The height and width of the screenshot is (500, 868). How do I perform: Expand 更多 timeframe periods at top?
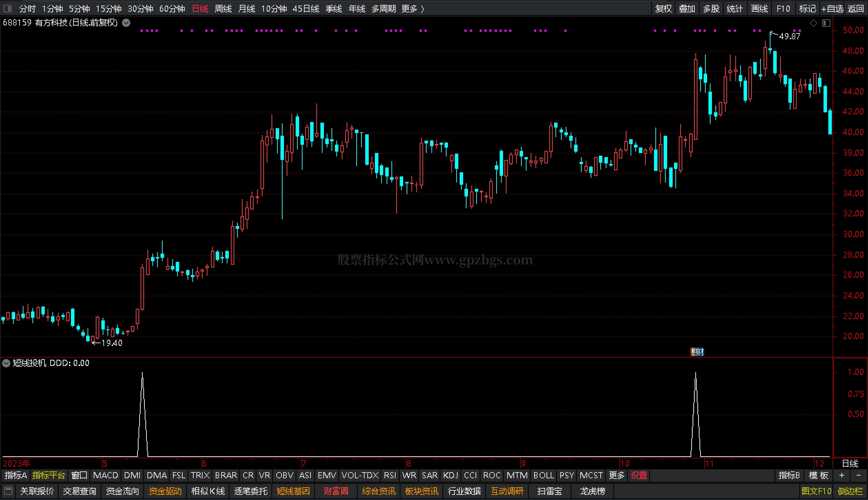[412, 9]
